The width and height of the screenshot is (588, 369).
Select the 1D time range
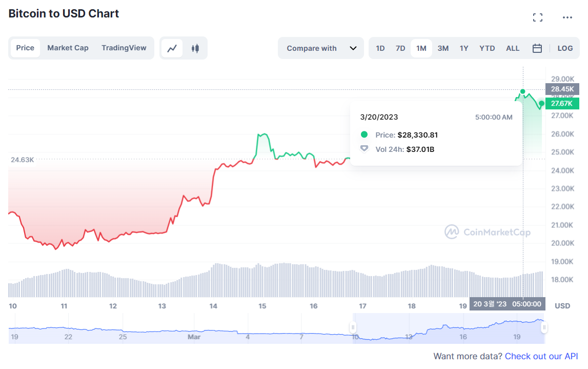pyautogui.click(x=380, y=48)
